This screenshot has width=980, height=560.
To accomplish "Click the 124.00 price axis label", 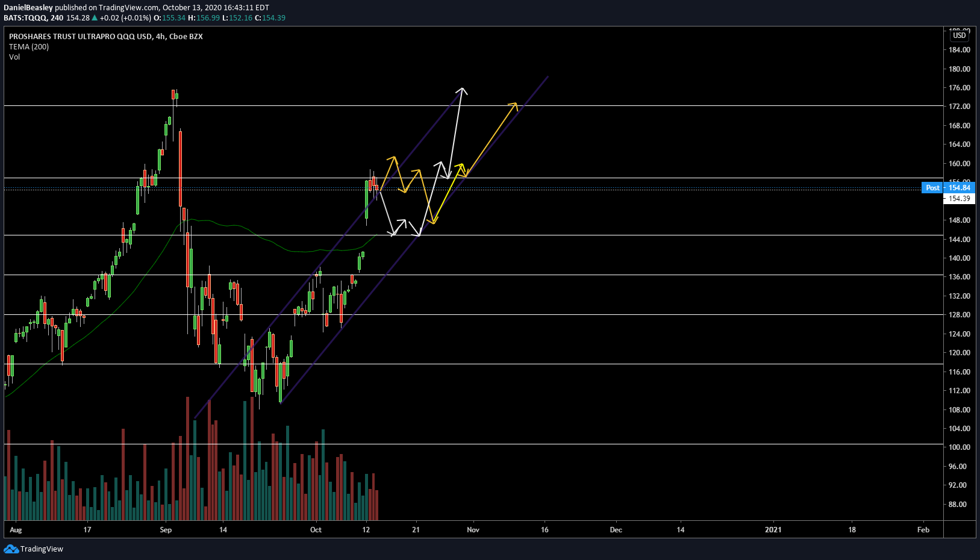I will click(x=960, y=334).
